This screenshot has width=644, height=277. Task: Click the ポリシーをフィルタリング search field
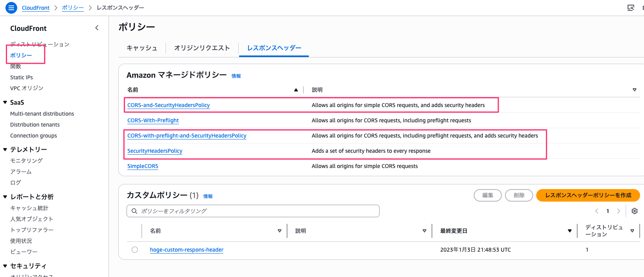coord(258,211)
